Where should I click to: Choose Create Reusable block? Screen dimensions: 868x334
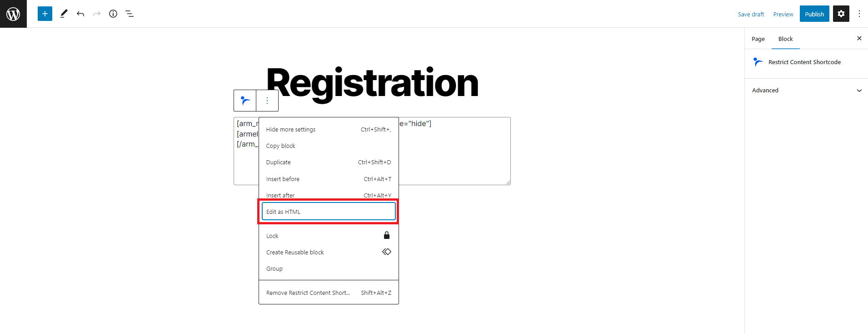point(329,252)
